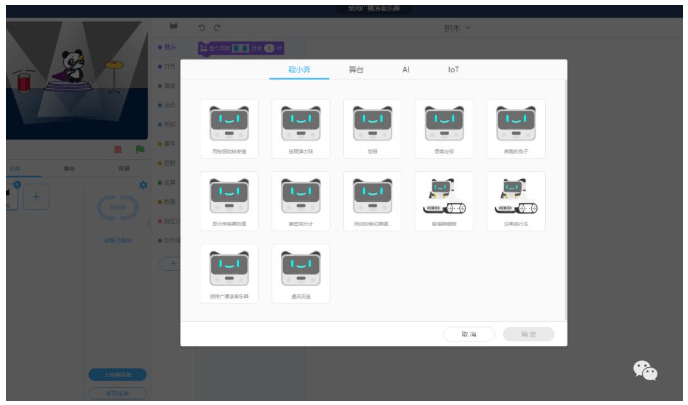
Task: Select the 用按钮切换表情 example card
Action: (229, 129)
